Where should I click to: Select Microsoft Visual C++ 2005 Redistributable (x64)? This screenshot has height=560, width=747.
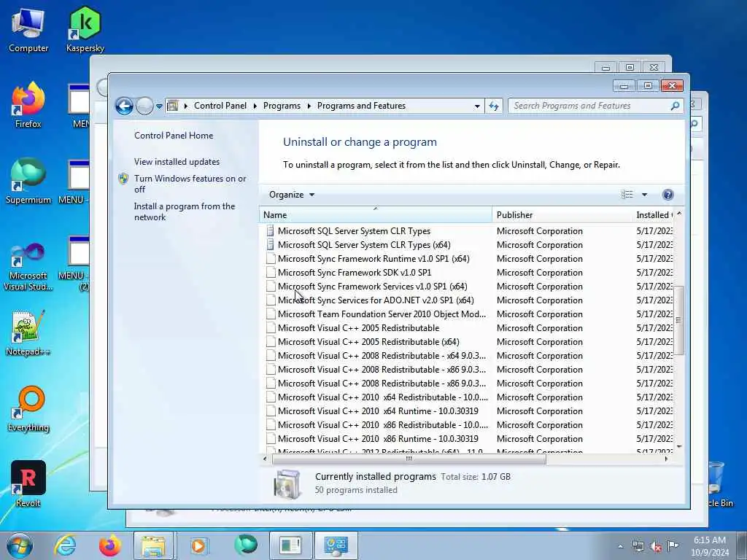point(467,342)
